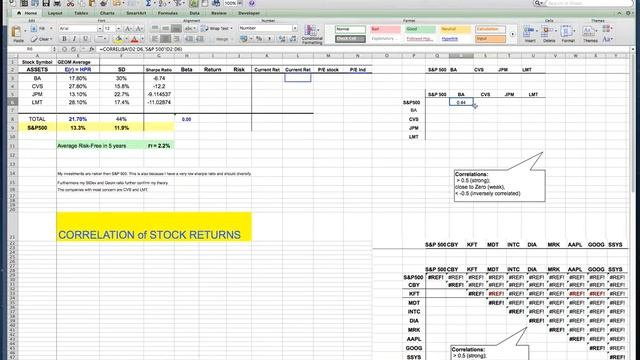Image resolution: width=640 pixels, height=360 pixels.
Task: Open the font color dropdown arrow
Action: pos(142,39)
